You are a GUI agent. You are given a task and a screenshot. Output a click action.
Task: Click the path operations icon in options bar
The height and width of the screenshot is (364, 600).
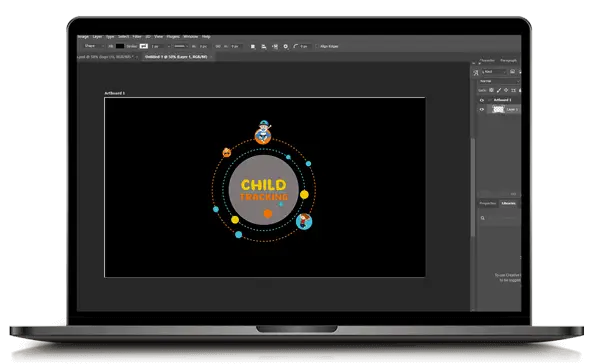click(x=253, y=46)
